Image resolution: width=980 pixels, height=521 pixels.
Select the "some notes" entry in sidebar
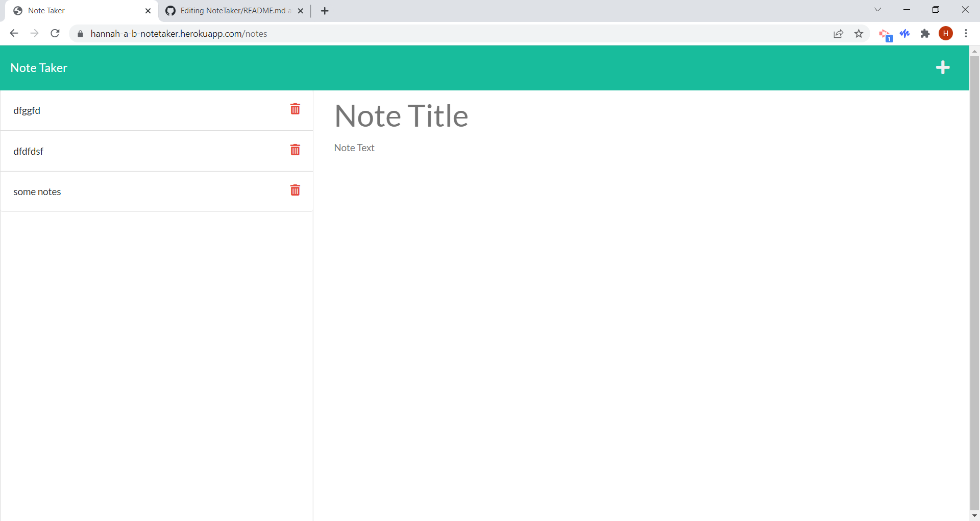(x=37, y=192)
